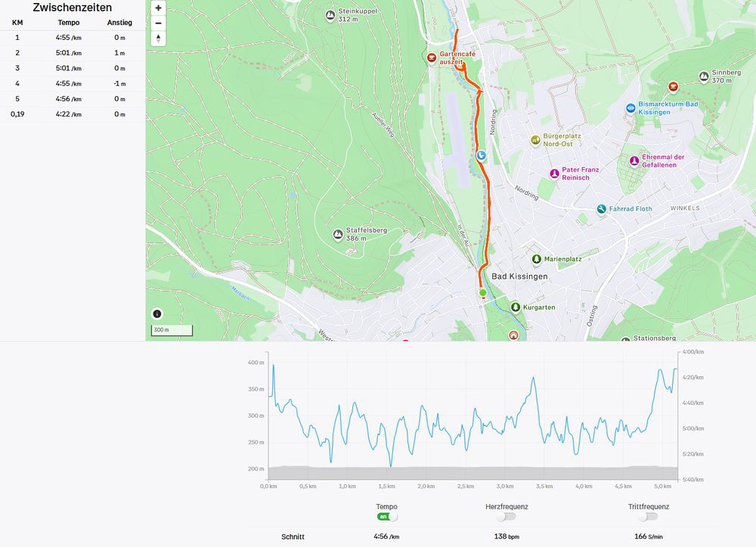
Task: Click the pace peak near 3.4 km
Action: point(533,379)
